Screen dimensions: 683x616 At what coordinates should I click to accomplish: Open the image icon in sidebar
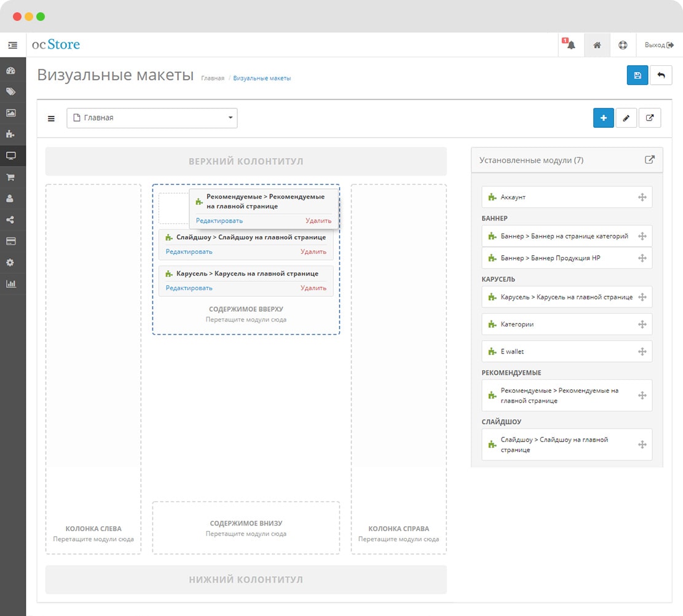click(11, 113)
